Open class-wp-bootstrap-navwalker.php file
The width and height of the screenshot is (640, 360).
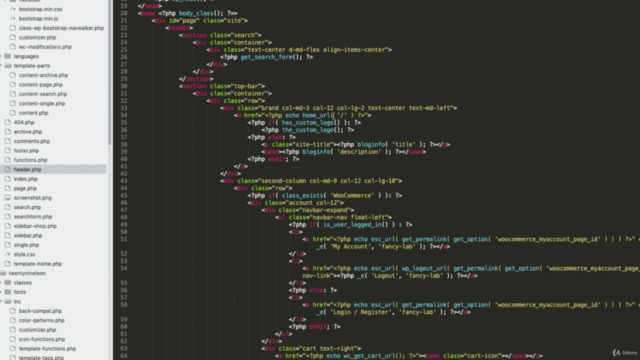61,28
